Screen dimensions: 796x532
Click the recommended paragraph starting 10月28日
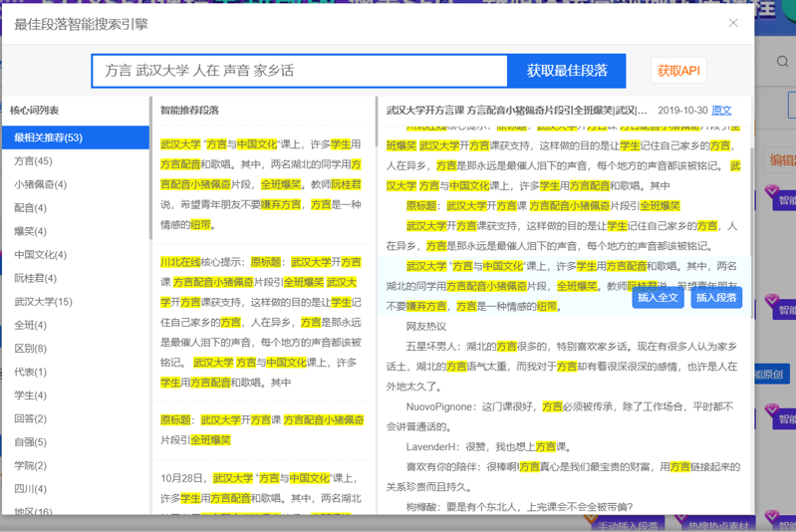(x=261, y=492)
